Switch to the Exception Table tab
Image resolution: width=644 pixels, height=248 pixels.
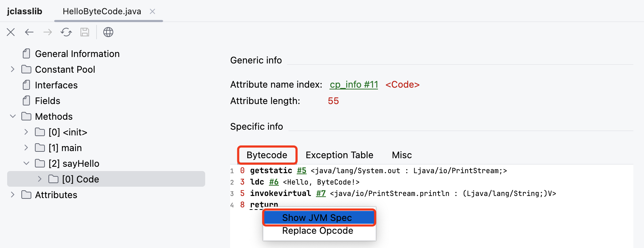coord(339,155)
